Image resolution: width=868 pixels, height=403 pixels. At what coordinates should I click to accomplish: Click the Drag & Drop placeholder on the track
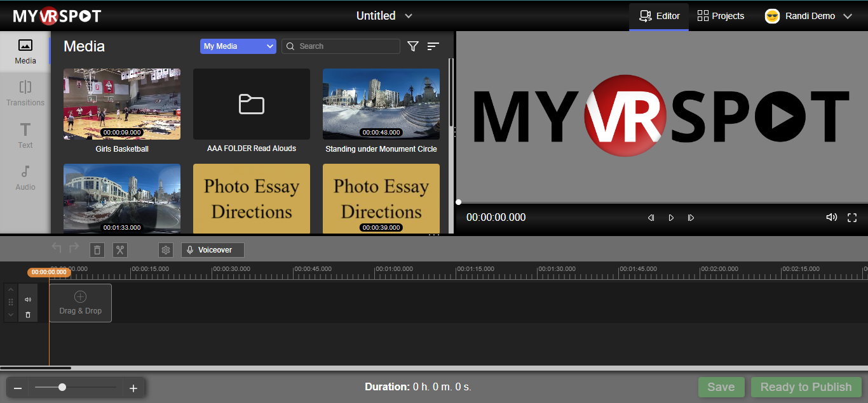pos(81,303)
